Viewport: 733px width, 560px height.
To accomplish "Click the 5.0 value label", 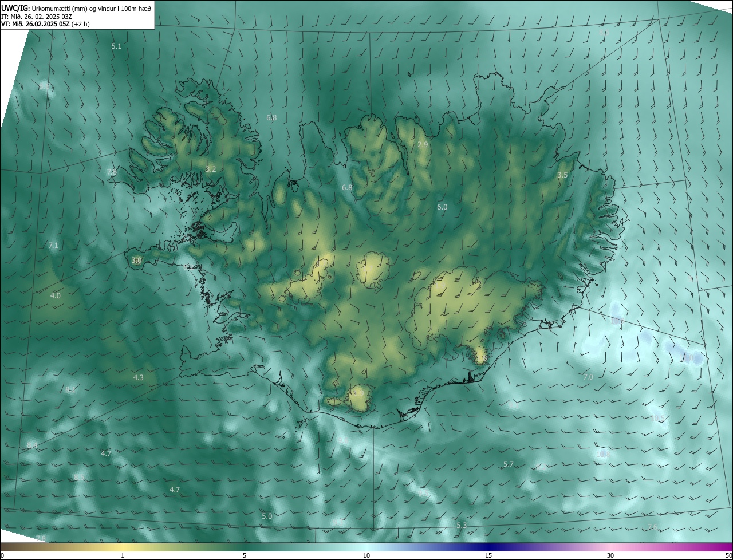I will [267, 516].
